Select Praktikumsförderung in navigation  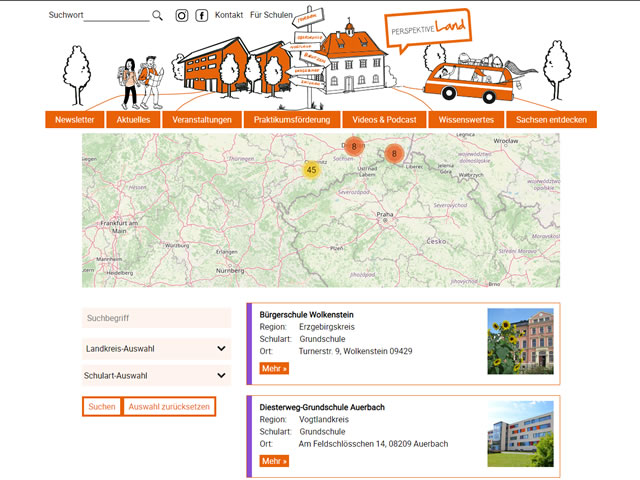[292, 120]
